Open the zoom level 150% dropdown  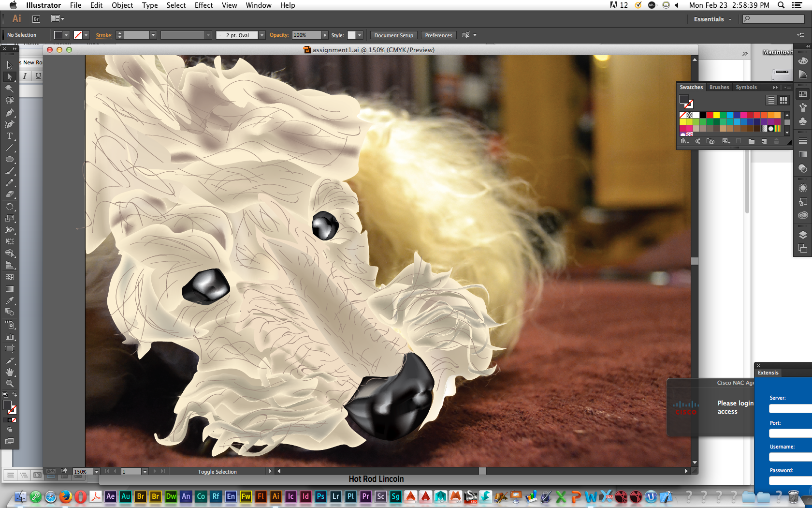pos(96,471)
